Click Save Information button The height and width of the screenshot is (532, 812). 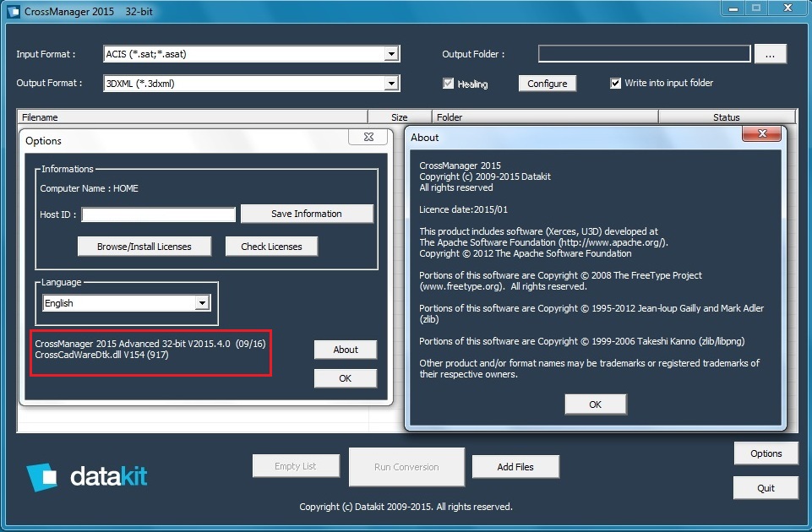pyautogui.click(x=307, y=214)
